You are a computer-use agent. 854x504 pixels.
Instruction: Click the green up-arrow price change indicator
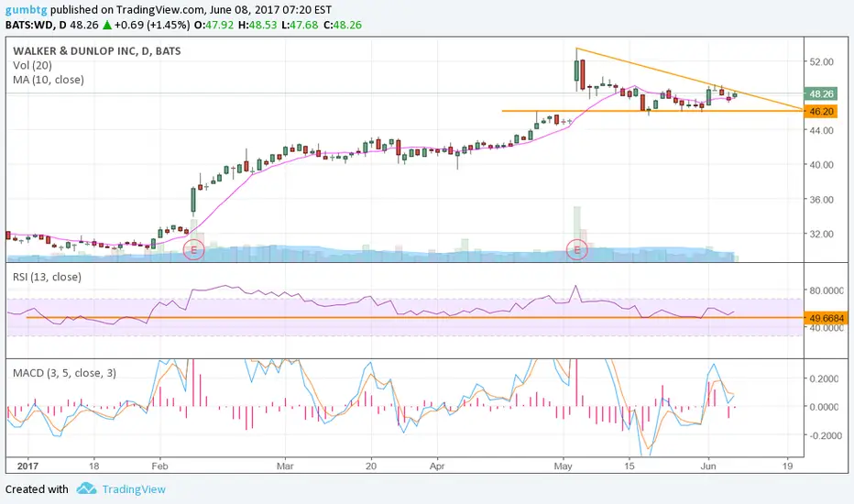pyautogui.click(x=107, y=25)
